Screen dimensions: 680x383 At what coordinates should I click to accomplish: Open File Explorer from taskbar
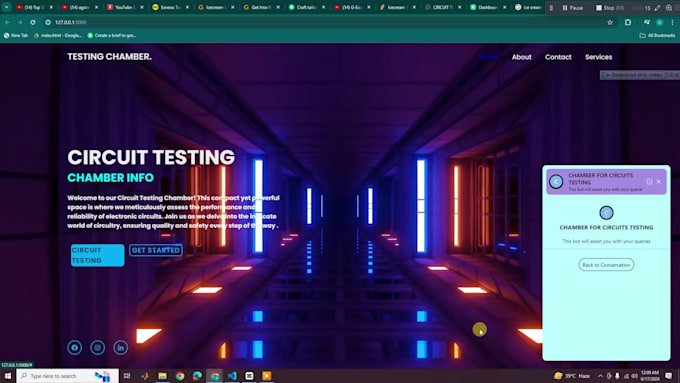[x=163, y=376]
